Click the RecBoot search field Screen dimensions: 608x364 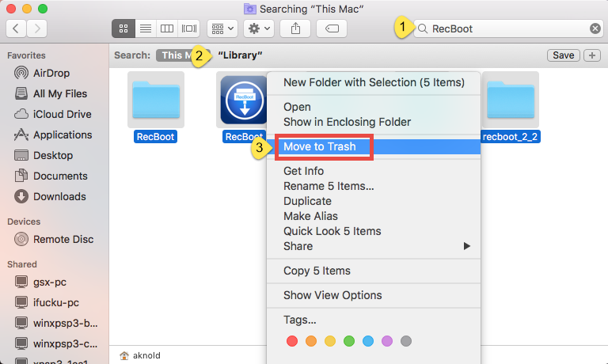[508, 28]
